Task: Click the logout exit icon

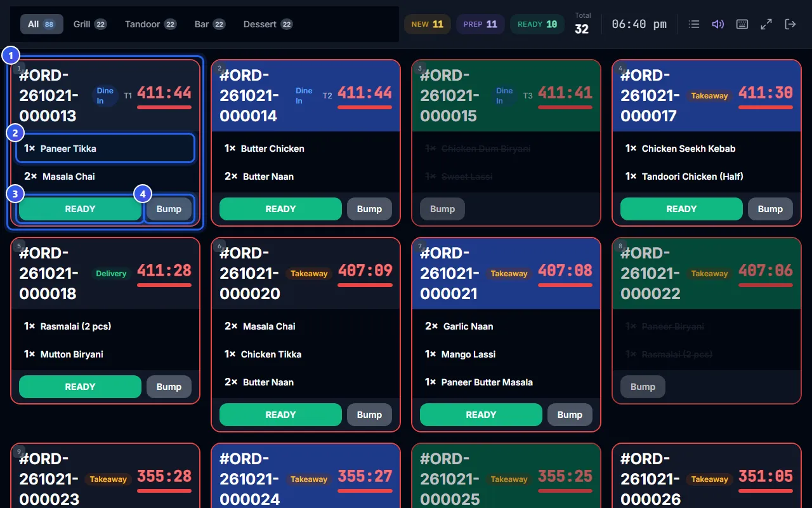Action: coord(790,24)
